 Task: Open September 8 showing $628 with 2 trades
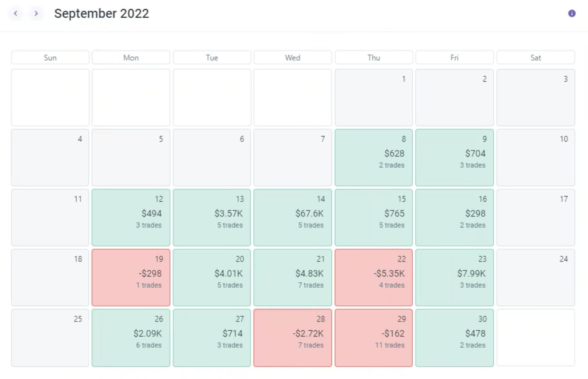pyautogui.click(x=373, y=157)
